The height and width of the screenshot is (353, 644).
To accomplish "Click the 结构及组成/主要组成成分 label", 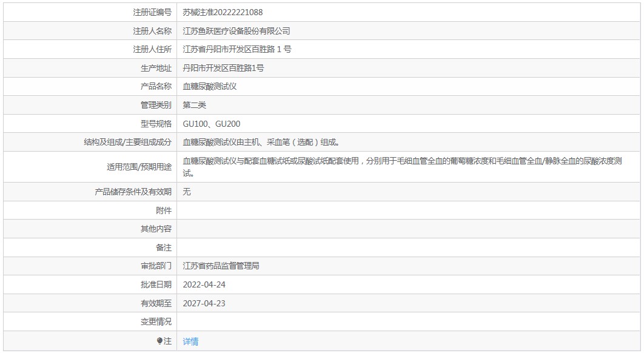I will pyautogui.click(x=128, y=142).
